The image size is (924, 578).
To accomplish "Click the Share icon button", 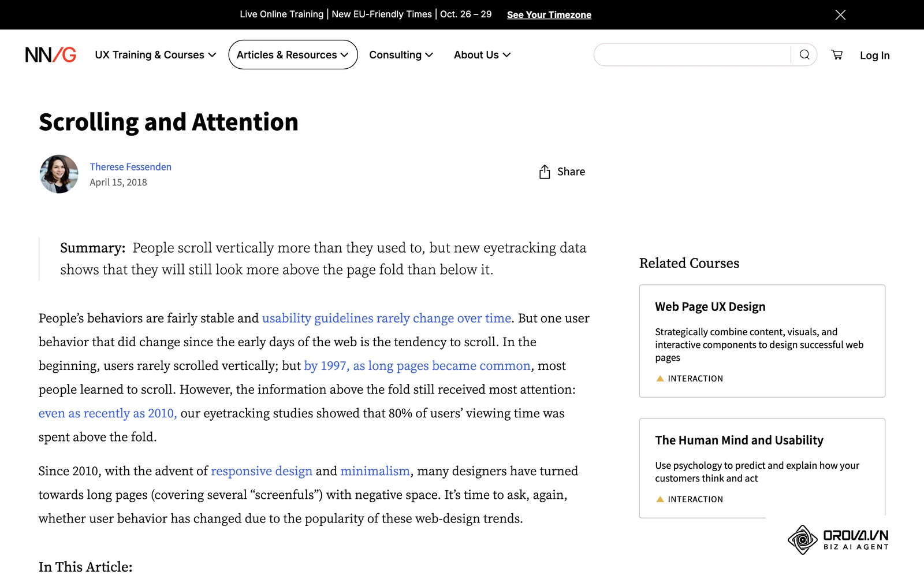I will (561, 172).
